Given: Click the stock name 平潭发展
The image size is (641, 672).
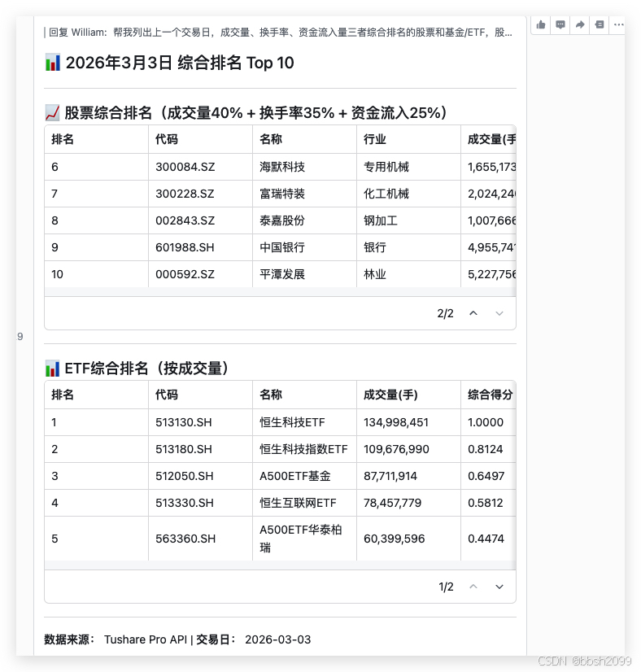Looking at the screenshot, I should click(x=282, y=274).
